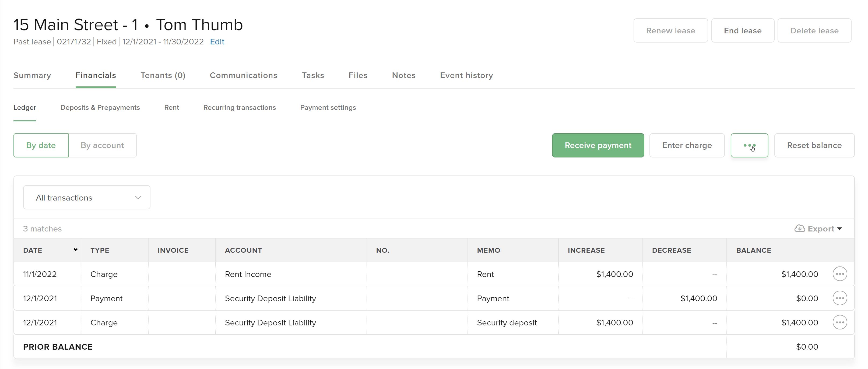The image size is (868, 369).
Task: Open the Event history tab
Action: 466,75
